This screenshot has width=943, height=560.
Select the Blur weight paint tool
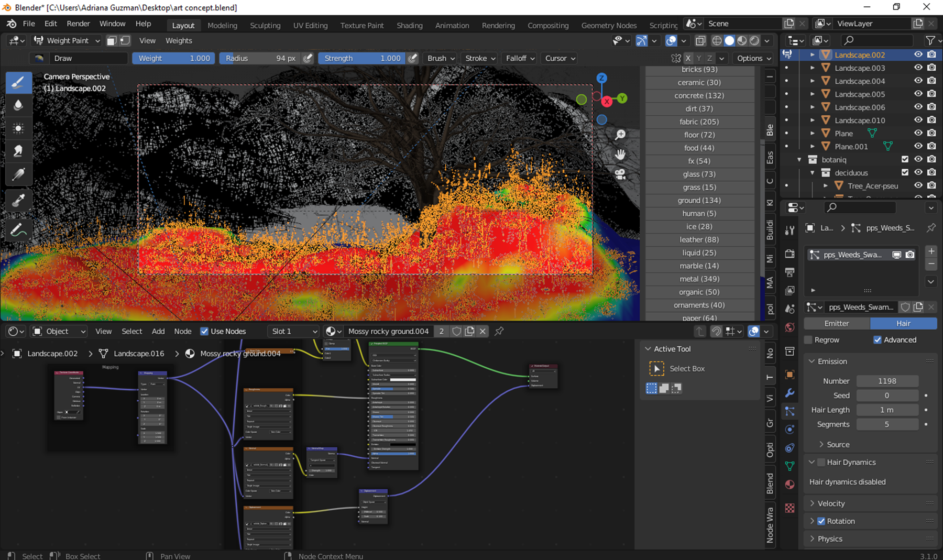click(x=18, y=105)
